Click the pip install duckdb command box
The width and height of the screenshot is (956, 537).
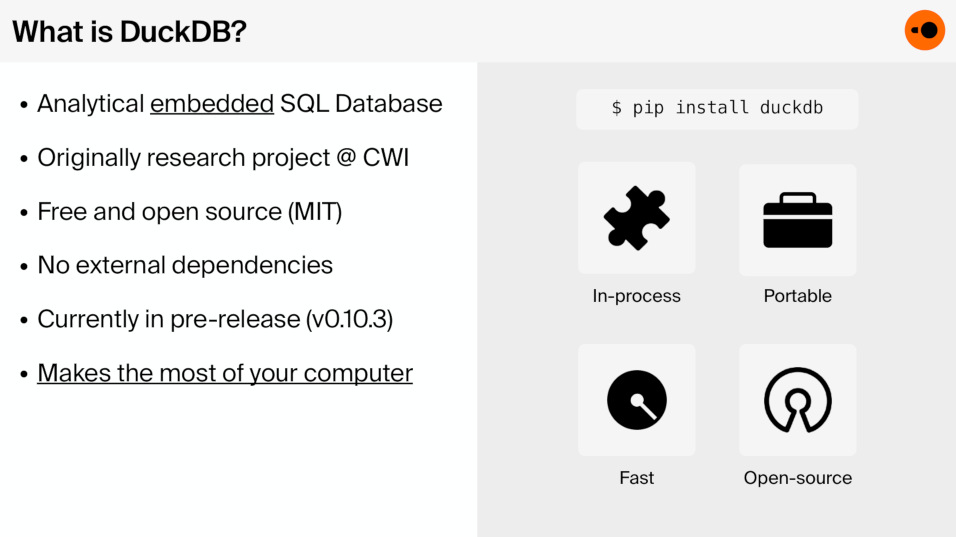pos(716,108)
